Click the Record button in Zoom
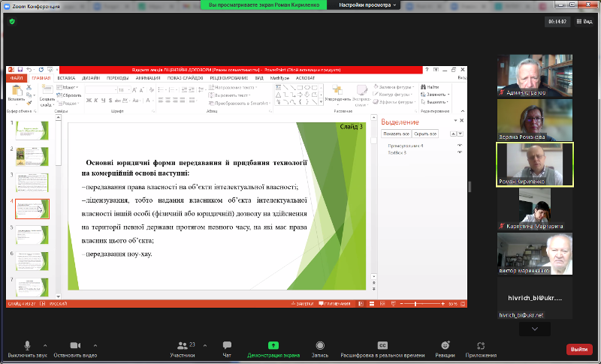Image resolution: width=601 pixels, height=364 pixels. [x=320, y=345]
